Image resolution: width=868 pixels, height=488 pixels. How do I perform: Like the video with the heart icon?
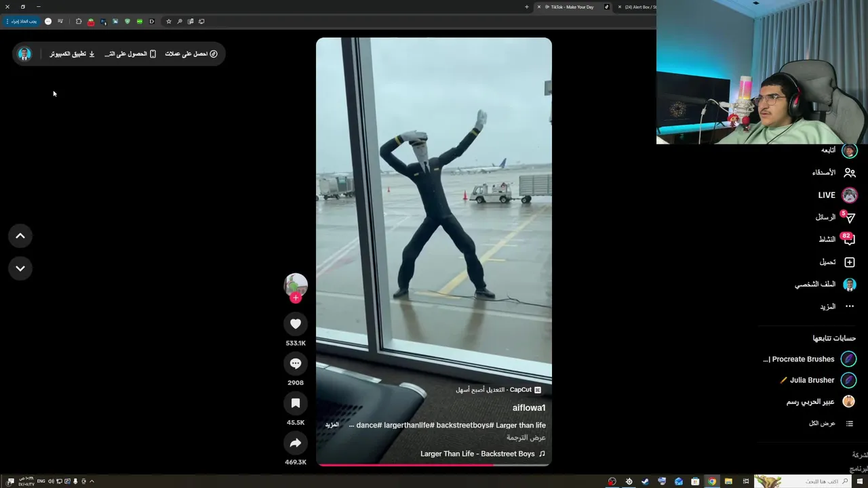(x=296, y=324)
